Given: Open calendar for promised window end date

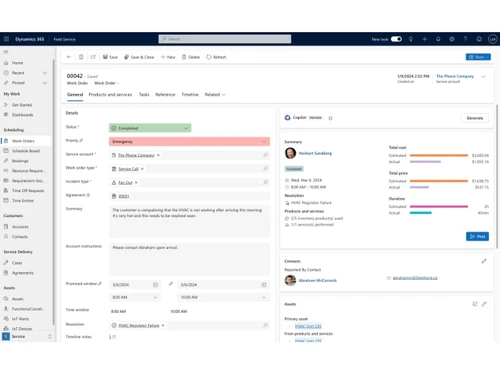Looking at the screenshot, I should coord(264,285).
